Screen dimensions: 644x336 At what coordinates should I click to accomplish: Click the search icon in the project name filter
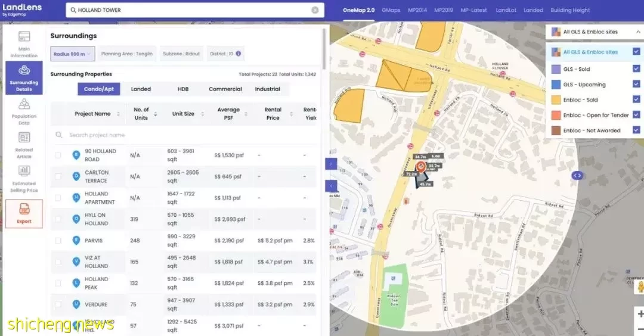coord(59,135)
